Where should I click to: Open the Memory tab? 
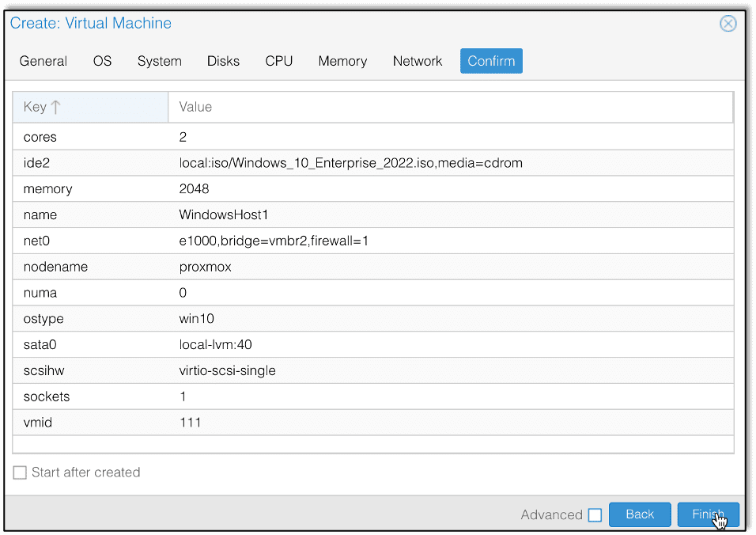(342, 61)
